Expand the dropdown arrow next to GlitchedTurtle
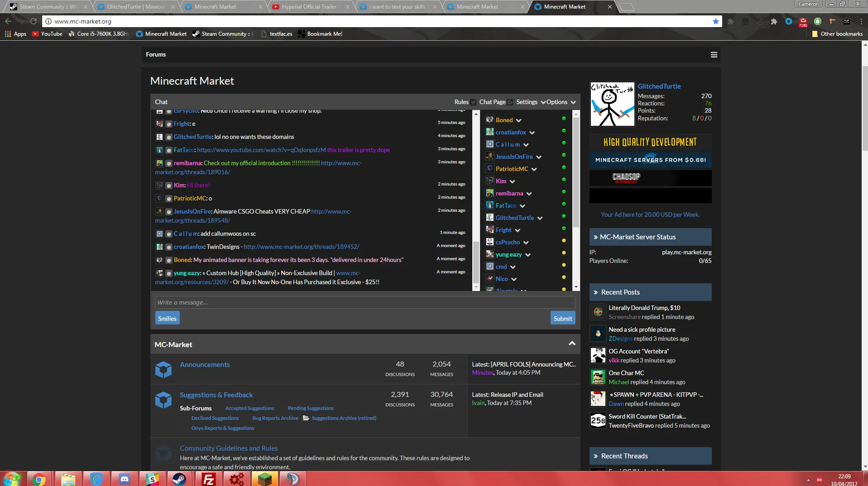The height and width of the screenshot is (486, 868). 540,218
